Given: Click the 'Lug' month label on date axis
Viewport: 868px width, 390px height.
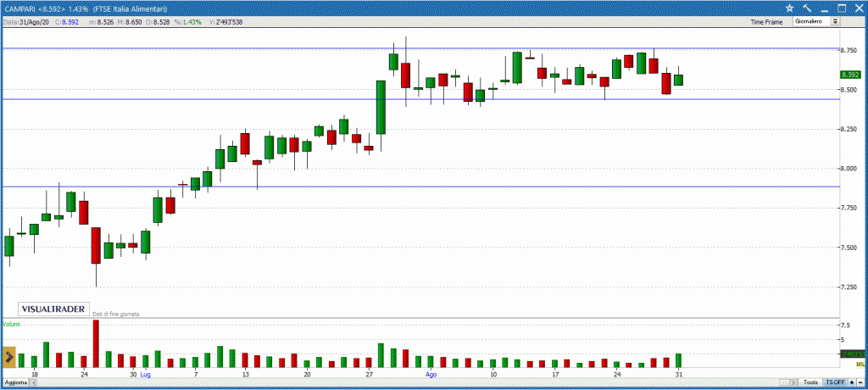Looking at the screenshot, I should 145,375.
